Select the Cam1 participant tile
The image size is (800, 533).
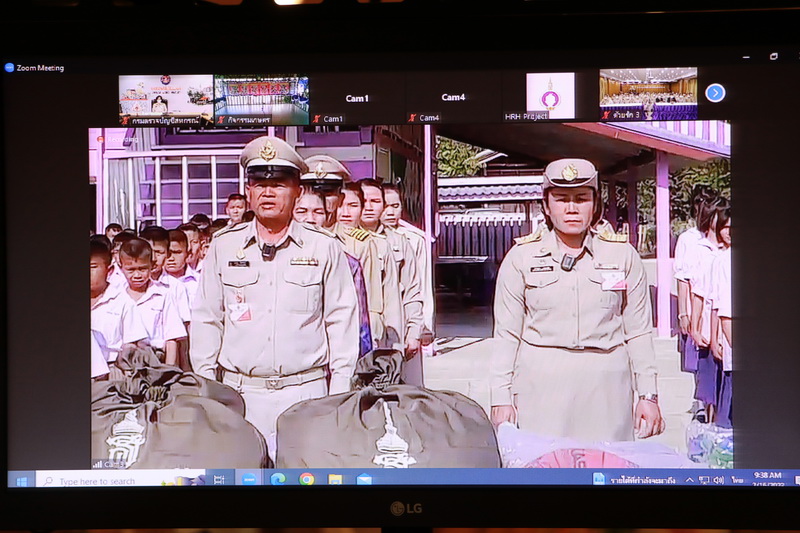coord(357,99)
